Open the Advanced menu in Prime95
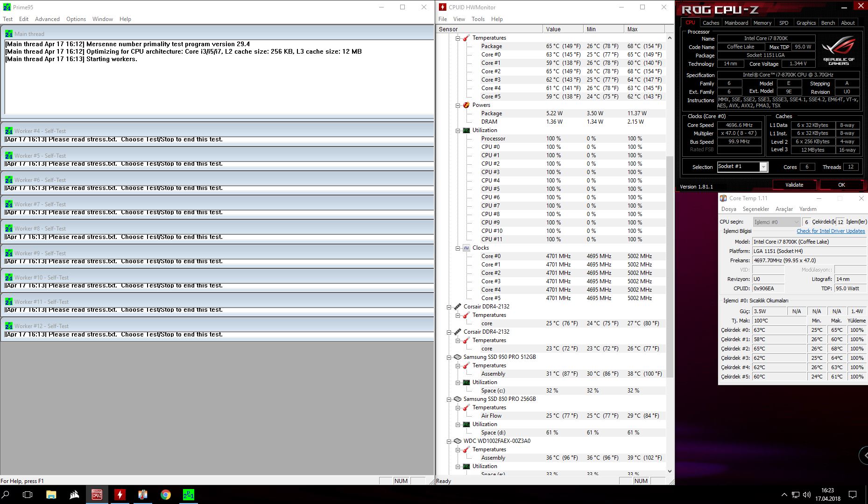 tap(47, 19)
